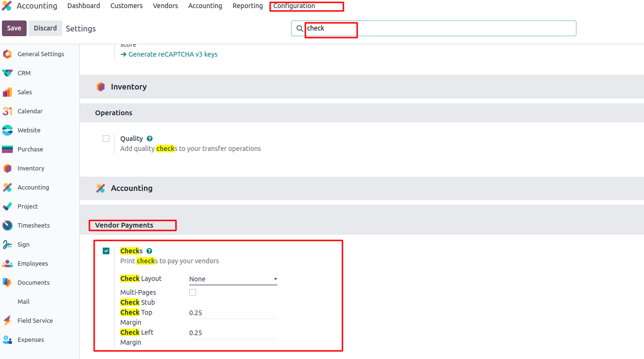Open the Check Layout dropdown
644x359 pixels.
click(x=233, y=279)
